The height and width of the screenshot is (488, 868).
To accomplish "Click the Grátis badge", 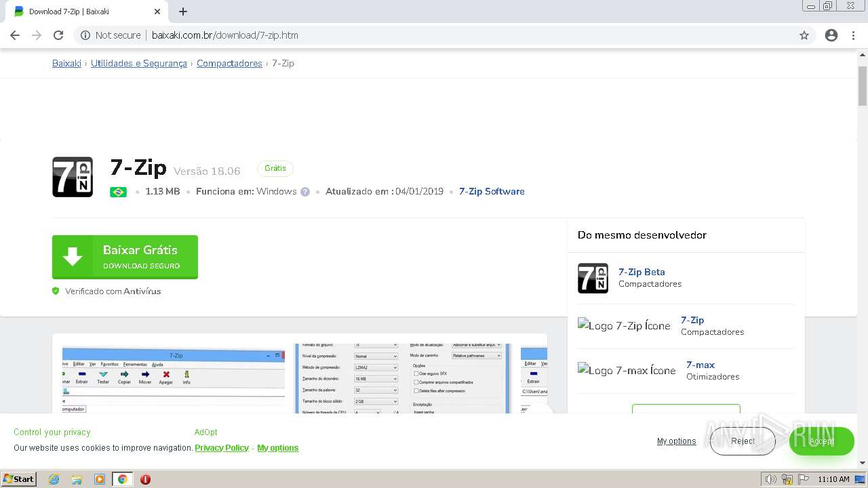I will [x=275, y=168].
